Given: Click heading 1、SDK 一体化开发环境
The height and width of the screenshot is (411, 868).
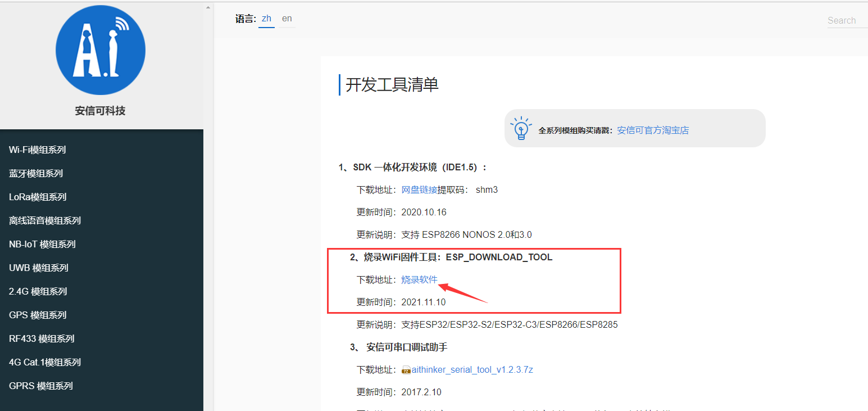Looking at the screenshot, I should pyautogui.click(x=412, y=168).
